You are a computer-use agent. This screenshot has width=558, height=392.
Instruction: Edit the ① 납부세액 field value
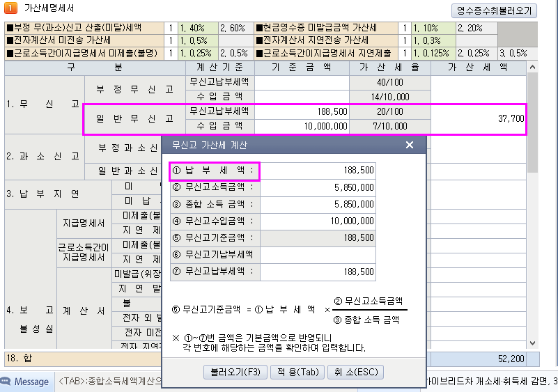(x=318, y=170)
